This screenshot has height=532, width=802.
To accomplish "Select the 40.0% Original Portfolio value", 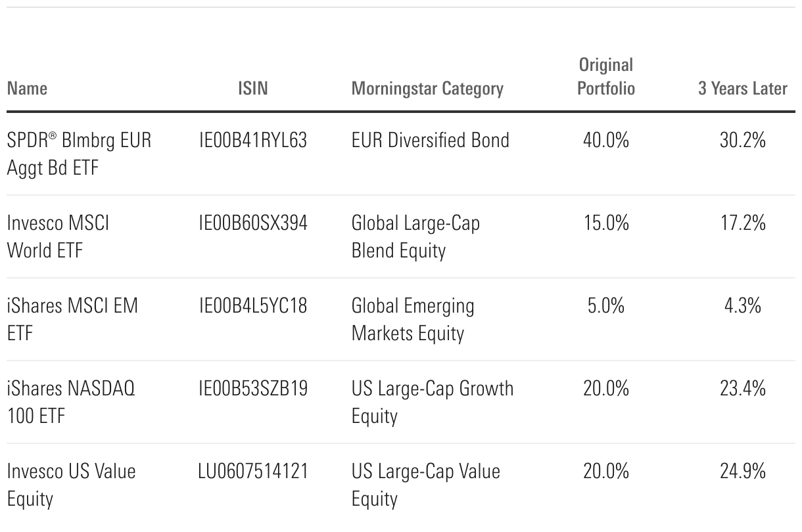I will tap(606, 141).
